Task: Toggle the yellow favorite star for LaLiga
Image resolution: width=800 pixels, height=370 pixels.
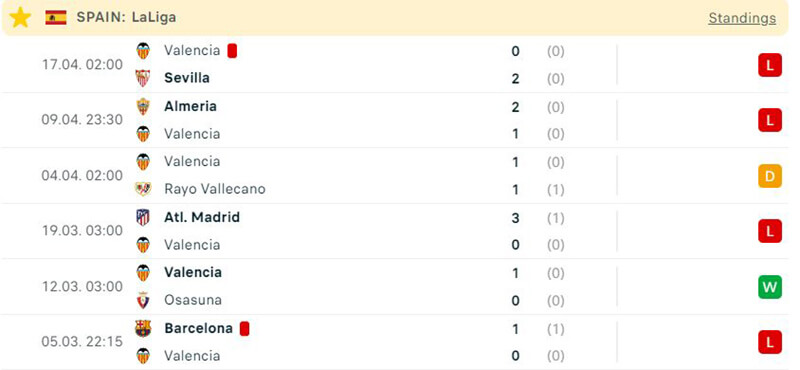Action: point(20,18)
